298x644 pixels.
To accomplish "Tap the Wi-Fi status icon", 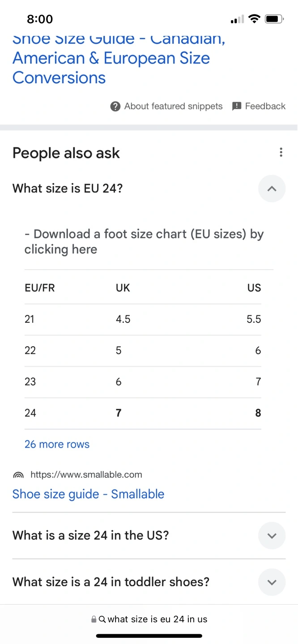I will pos(255,19).
